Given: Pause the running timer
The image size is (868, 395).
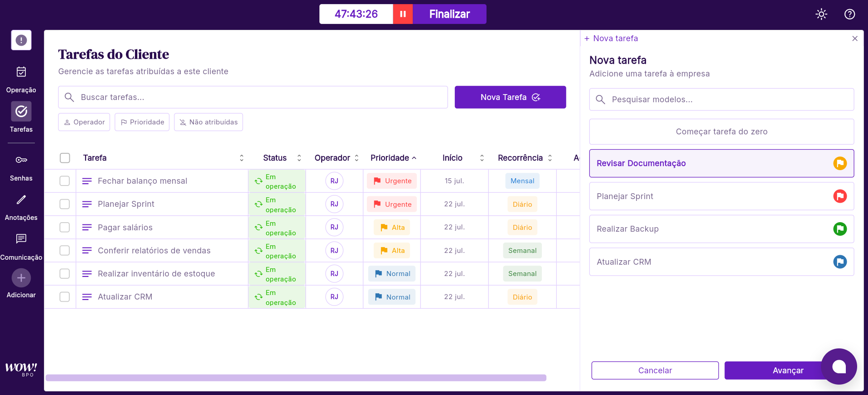Looking at the screenshot, I should click(x=402, y=14).
